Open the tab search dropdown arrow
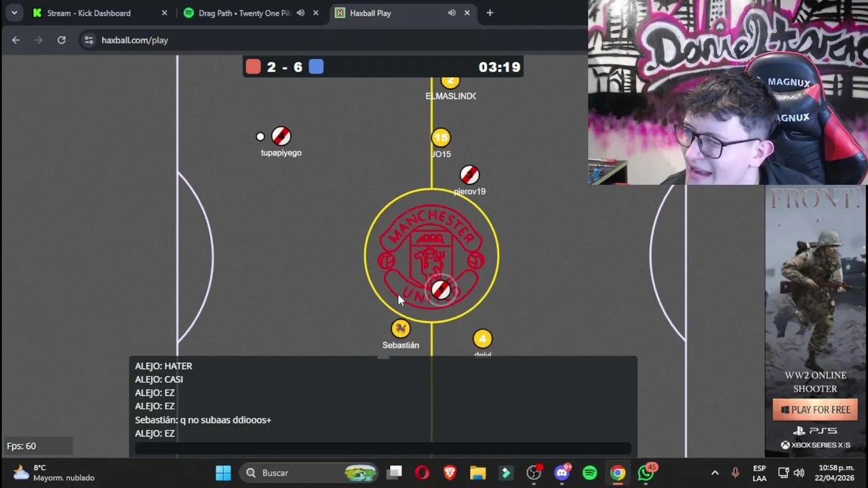 pos(14,13)
